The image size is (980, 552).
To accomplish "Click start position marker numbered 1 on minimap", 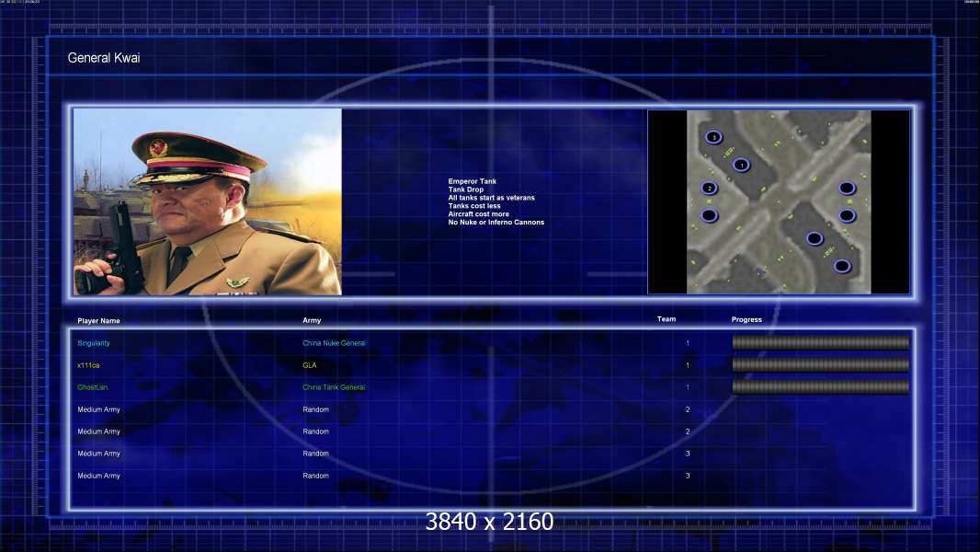I will pyautogui.click(x=741, y=165).
